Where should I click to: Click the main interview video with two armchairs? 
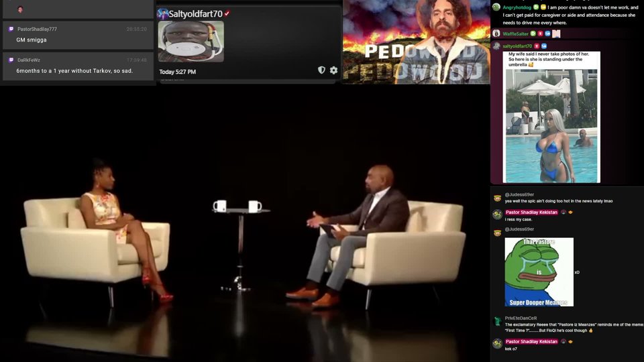(245, 224)
